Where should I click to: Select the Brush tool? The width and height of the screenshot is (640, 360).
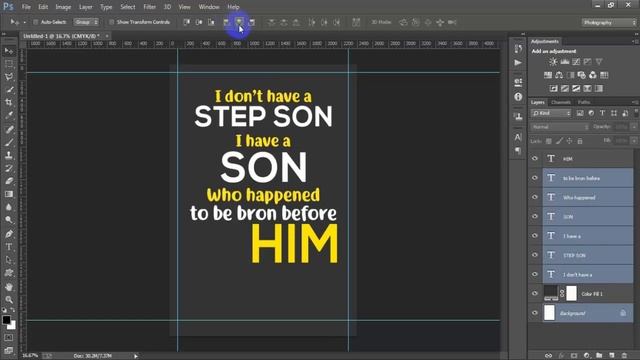click(x=9, y=142)
